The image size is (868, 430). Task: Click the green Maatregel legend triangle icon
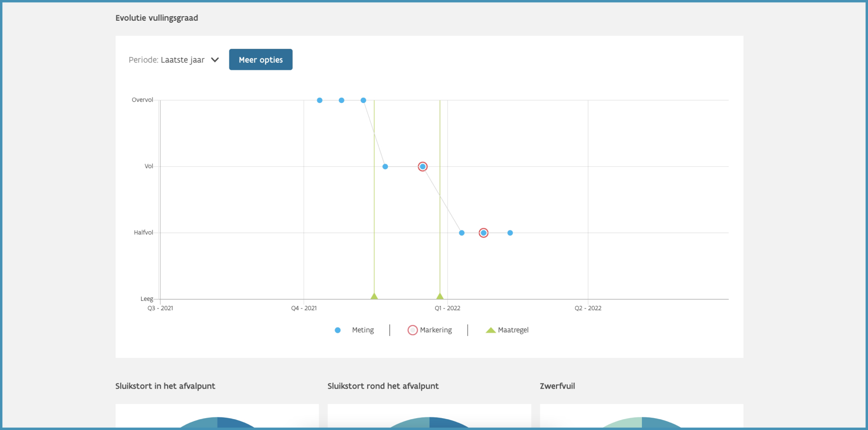pos(491,330)
